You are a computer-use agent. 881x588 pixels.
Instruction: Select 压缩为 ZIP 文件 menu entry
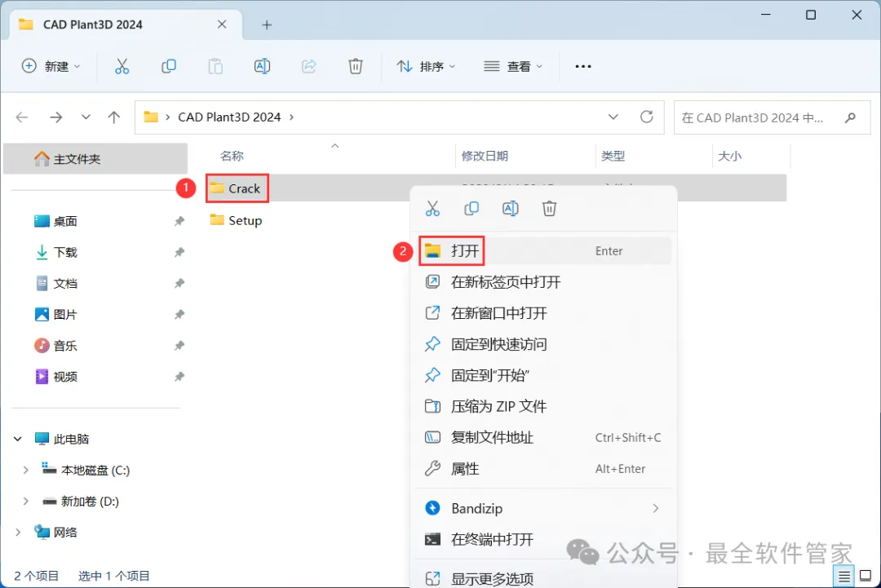[x=542, y=406]
